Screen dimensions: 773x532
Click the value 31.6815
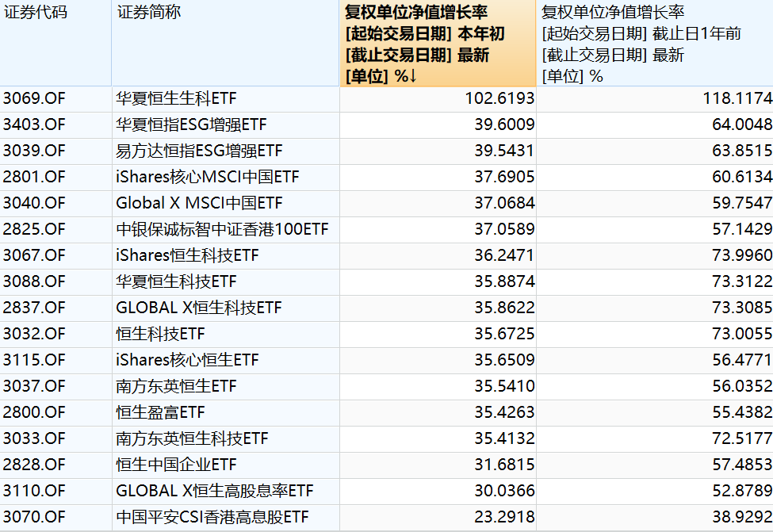504,465
